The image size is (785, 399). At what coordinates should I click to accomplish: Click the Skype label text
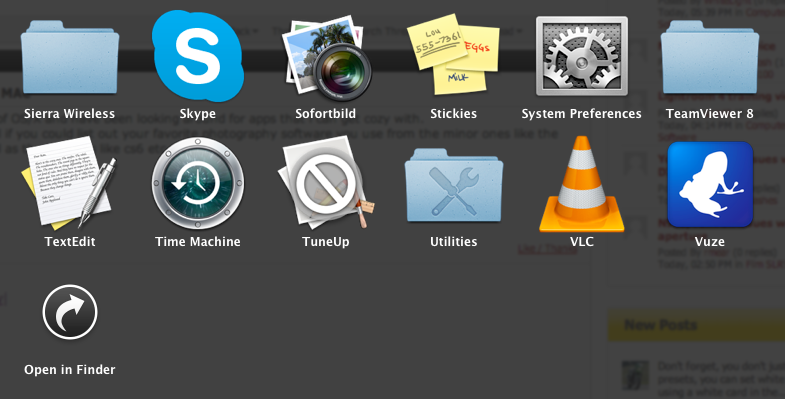198,114
